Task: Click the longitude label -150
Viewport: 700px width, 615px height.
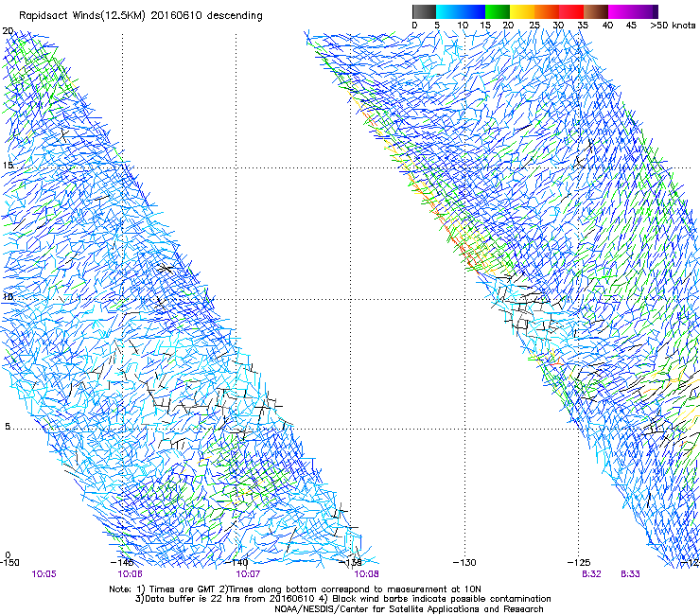Action: click(x=9, y=563)
